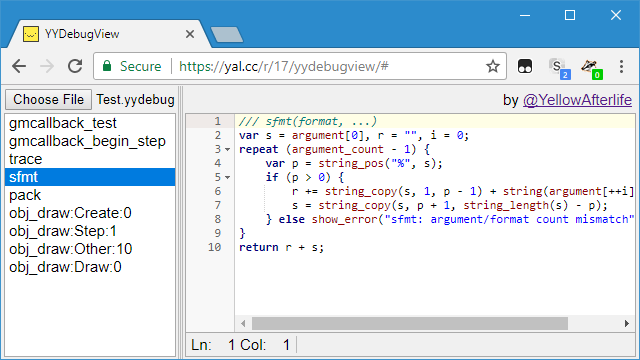
Task: Click the Choose File button
Action: tap(48, 100)
